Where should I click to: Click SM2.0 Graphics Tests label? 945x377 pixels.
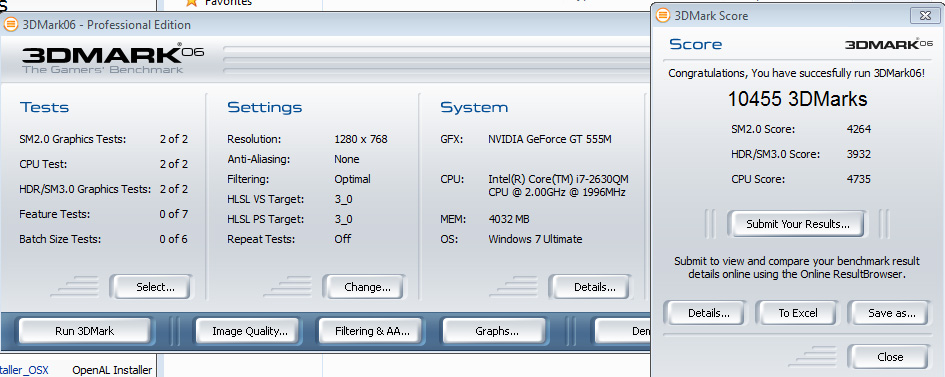click(x=72, y=139)
